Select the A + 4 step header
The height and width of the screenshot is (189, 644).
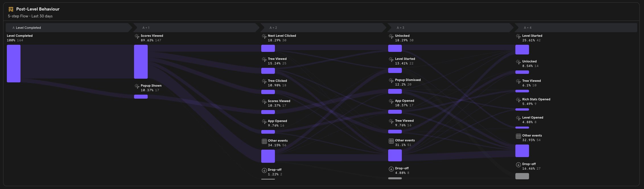(x=576, y=28)
